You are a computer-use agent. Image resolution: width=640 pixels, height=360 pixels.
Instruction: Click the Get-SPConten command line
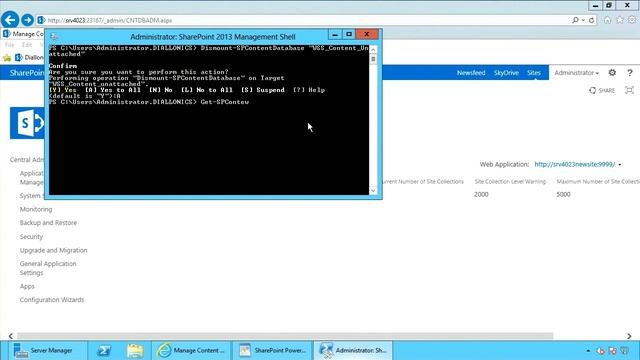click(x=149, y=102)
